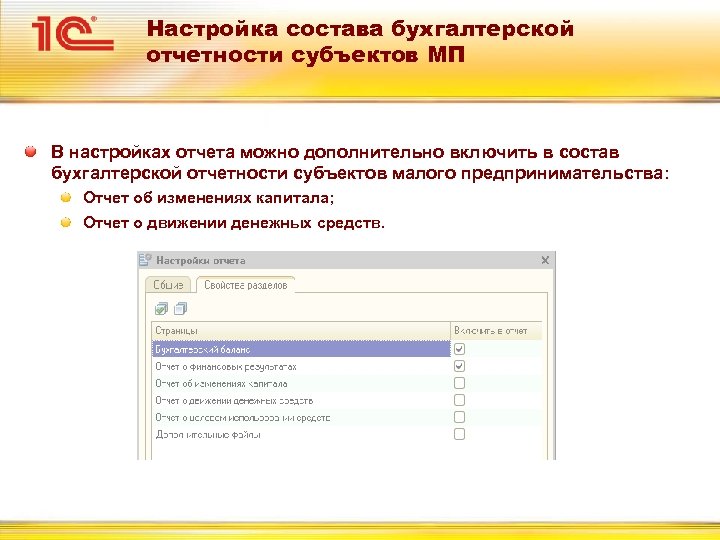720x540 pixels.
Task: Click the check all pages icon
Action: coord(161,309)
